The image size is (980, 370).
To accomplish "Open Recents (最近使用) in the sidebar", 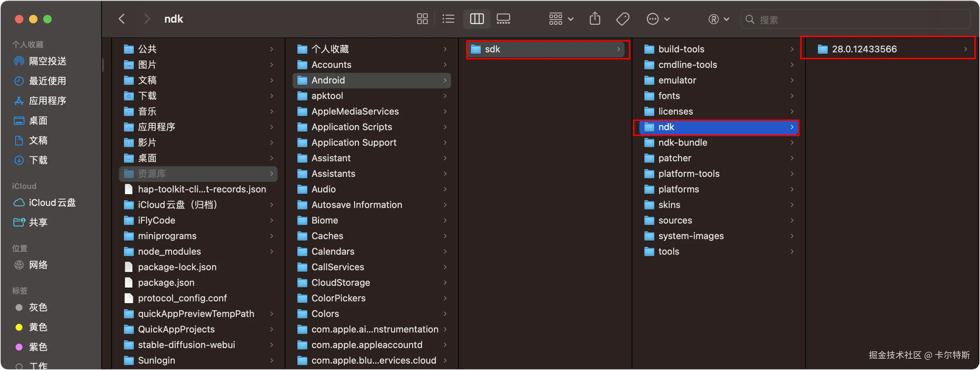I will 40,81.
